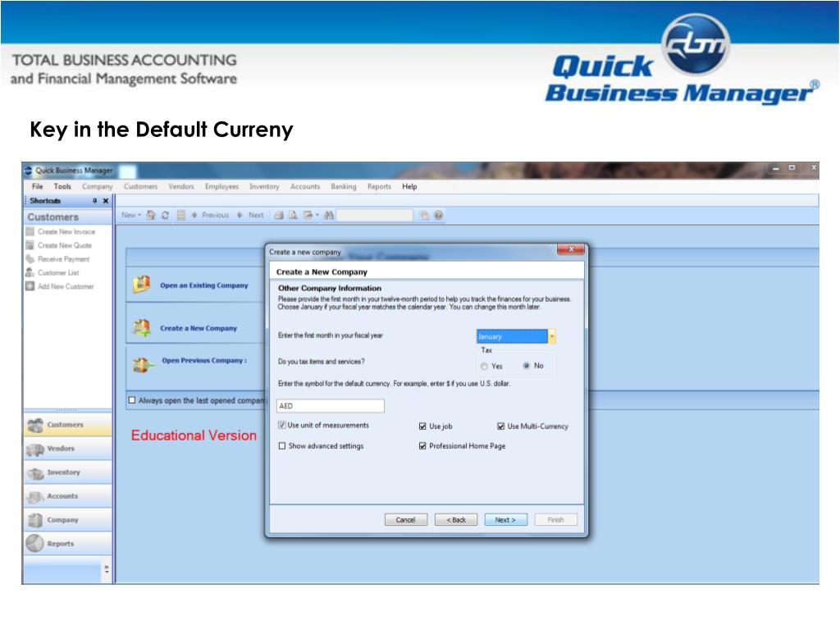Viewport: 840px width, 630px height.
Task: Select the No tax radio button
Action: pos(527,366)
